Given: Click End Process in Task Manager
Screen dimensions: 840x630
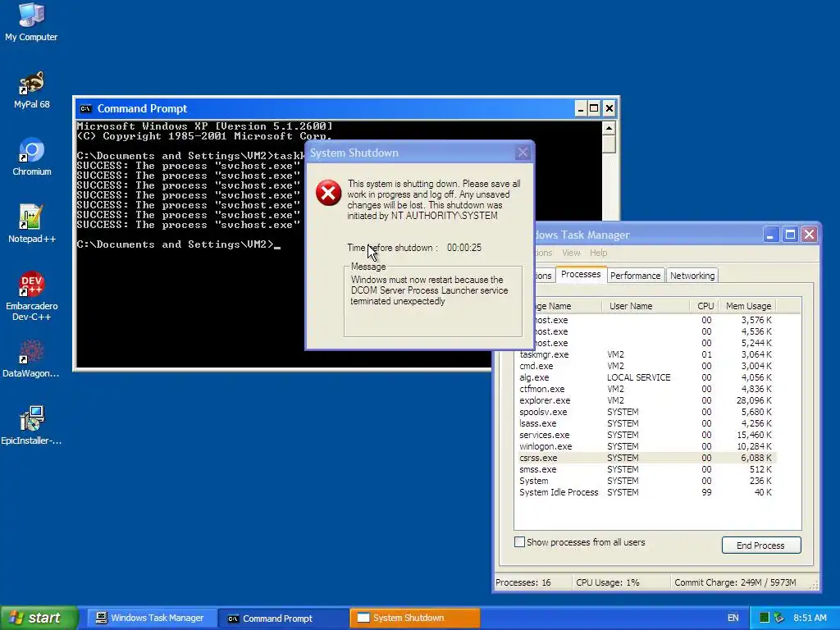Looking at the screenshot, I should coord(760,545).
